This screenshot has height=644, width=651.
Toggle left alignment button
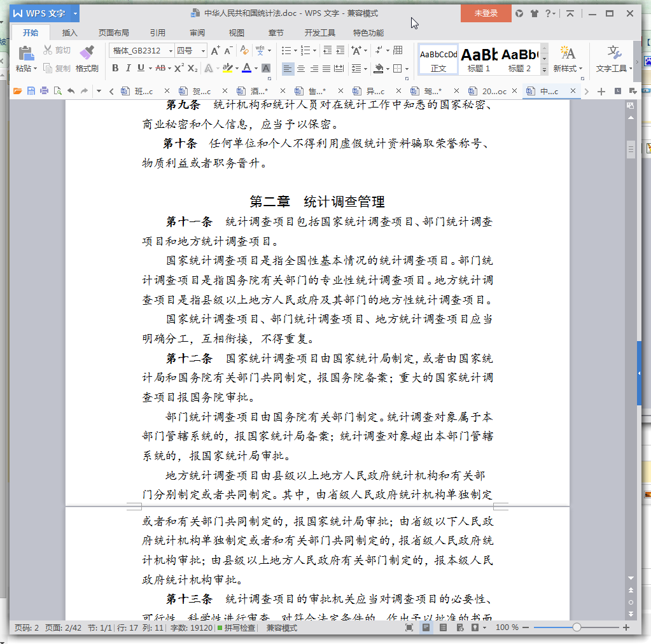coord(287,69)
